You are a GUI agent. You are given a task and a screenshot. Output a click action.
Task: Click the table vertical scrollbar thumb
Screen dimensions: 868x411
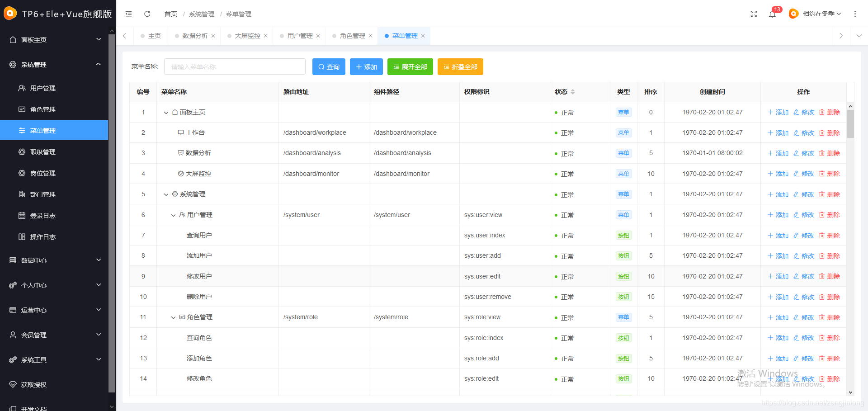850,124
